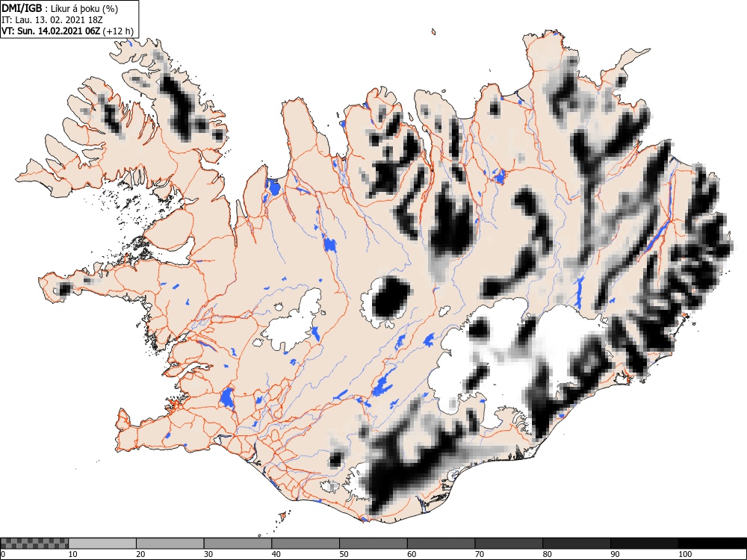Select the black legend swatch right of 100
Screen dimensions: 747x560
pos(712,544)
